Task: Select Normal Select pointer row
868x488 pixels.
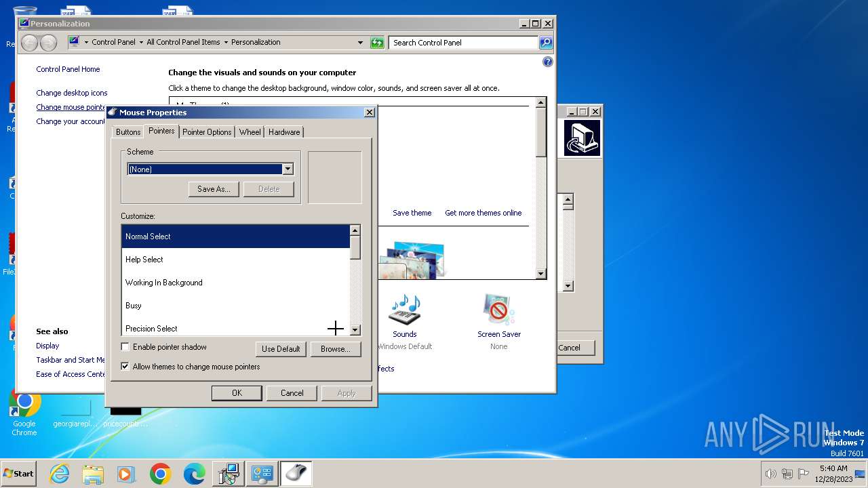Action: click(x=235, y=237)
